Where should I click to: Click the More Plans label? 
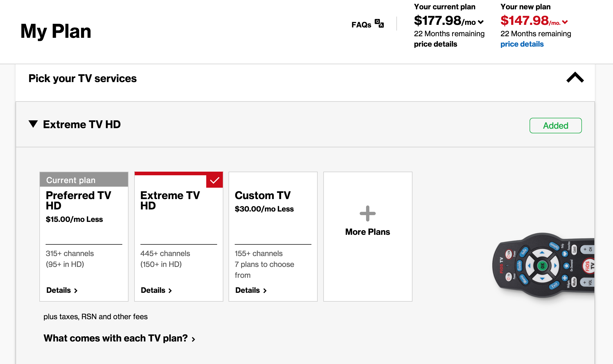(x=367, y=232)
